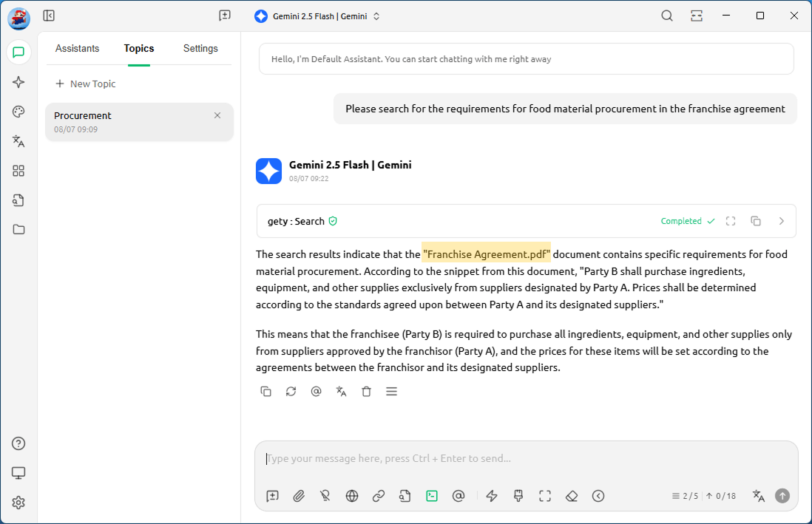
Task: Switch theme using the monitor icon
Action: click(18, 473)
